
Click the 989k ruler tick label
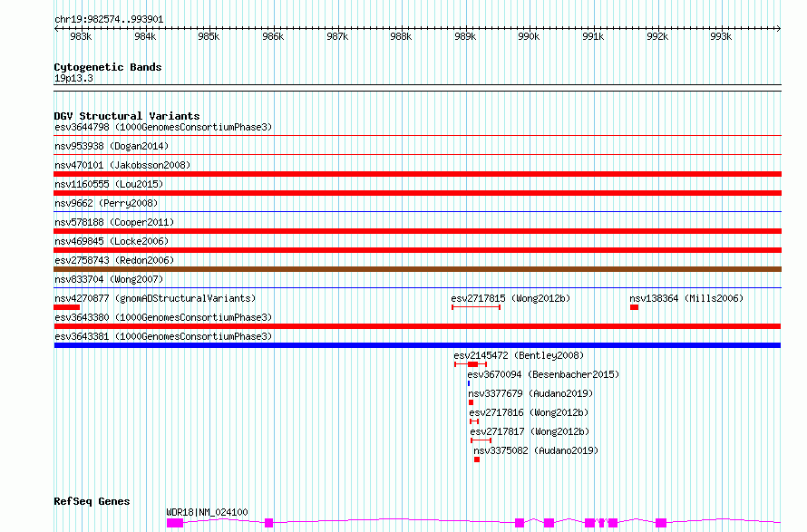tap(465, 36)
